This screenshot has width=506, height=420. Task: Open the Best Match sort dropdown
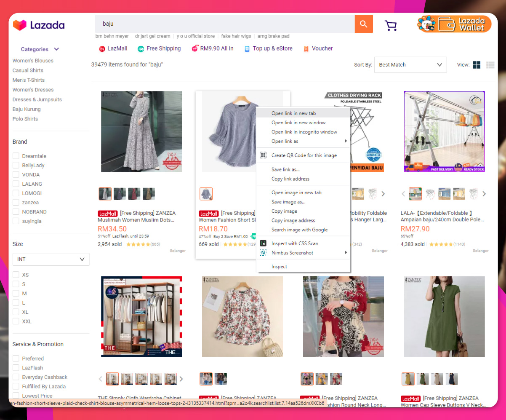(410, 65)
